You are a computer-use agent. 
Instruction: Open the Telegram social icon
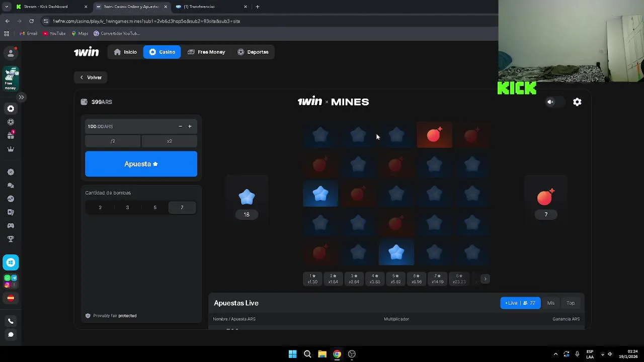(x=14, y=278)
